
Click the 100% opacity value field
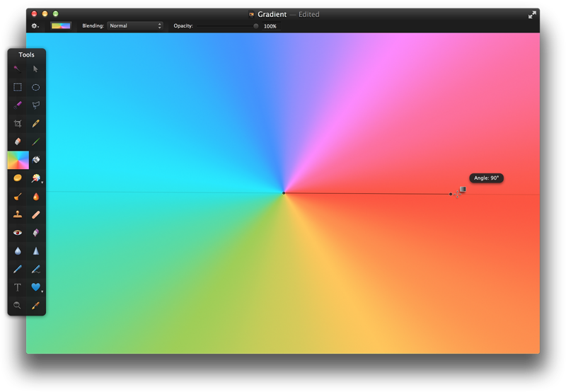click(270, 26)
